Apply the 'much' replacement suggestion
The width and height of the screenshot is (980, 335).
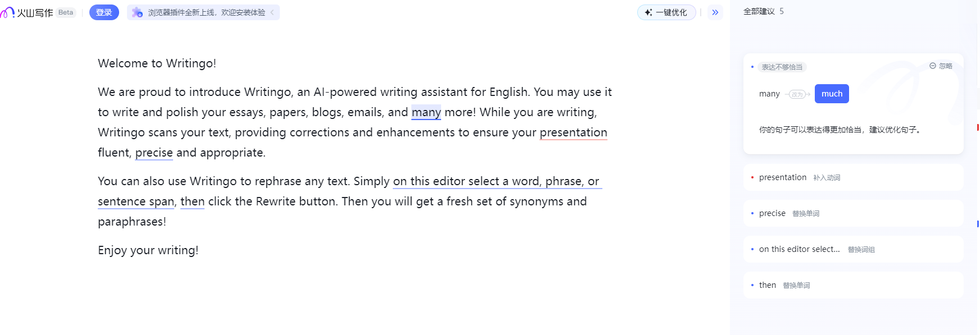[x=832, y=94]
